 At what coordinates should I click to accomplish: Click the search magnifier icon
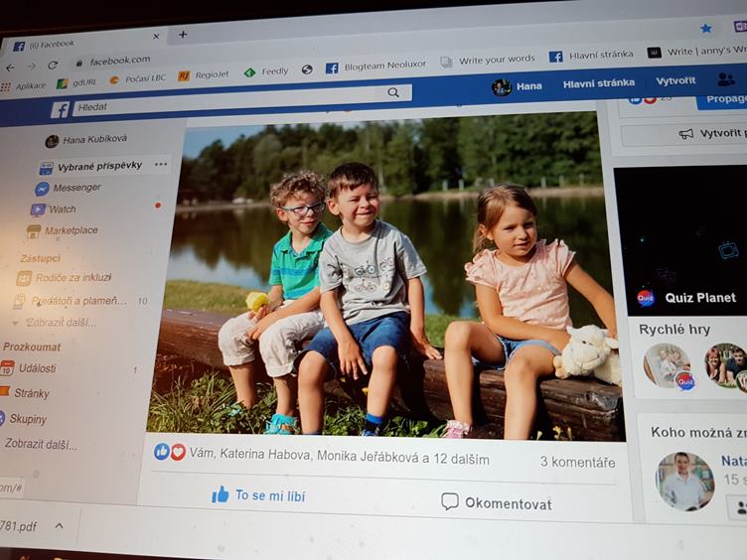[x=393, y=92]
